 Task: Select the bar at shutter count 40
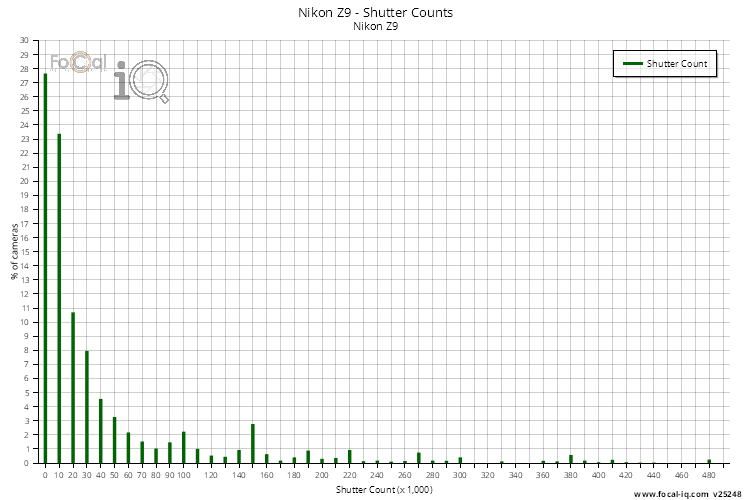(101, 431)
